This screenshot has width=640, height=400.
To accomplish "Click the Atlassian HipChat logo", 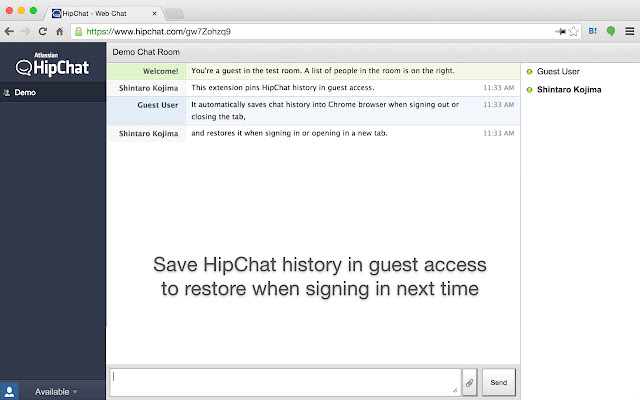I will pyautogui.click(x=52, y=64).
